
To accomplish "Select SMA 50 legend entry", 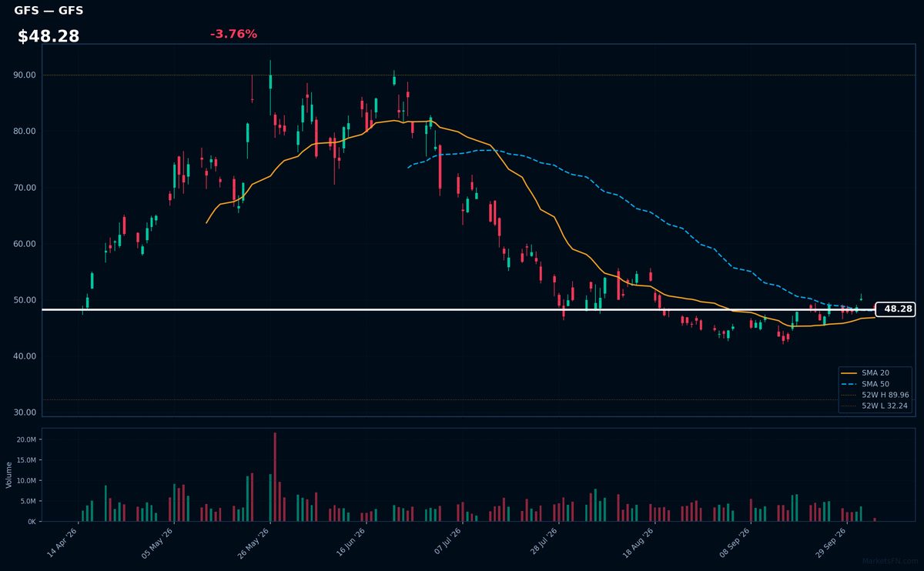I will click(875, 383).
